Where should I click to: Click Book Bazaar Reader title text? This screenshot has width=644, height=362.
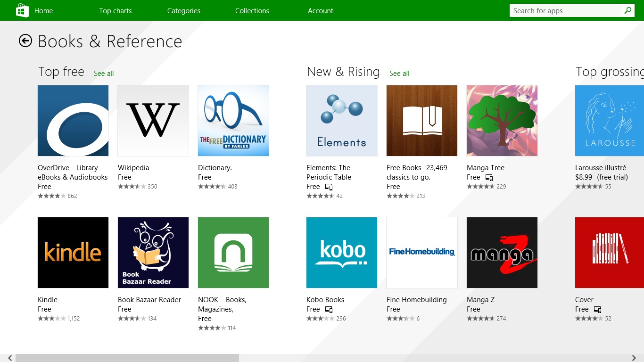coord(149,300)
